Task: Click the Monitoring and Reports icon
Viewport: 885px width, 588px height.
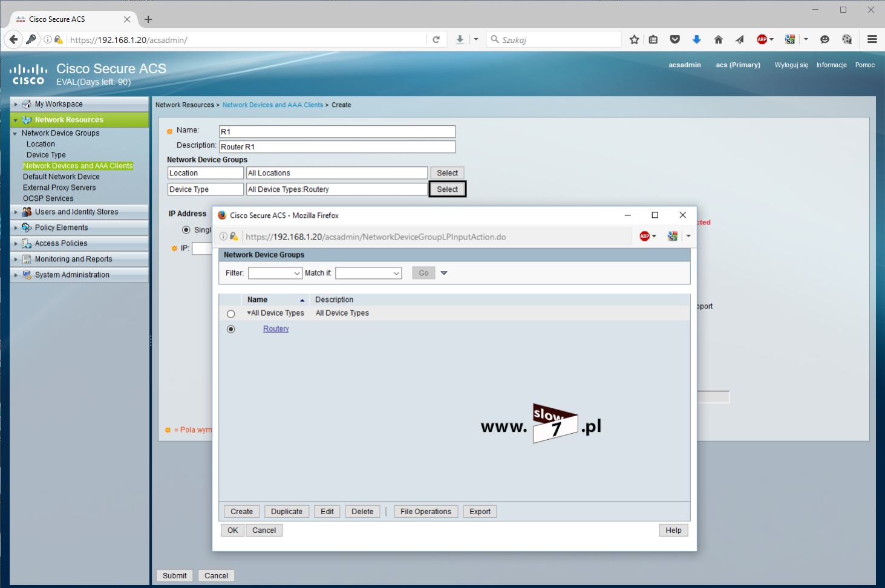Action: [27, 259]
